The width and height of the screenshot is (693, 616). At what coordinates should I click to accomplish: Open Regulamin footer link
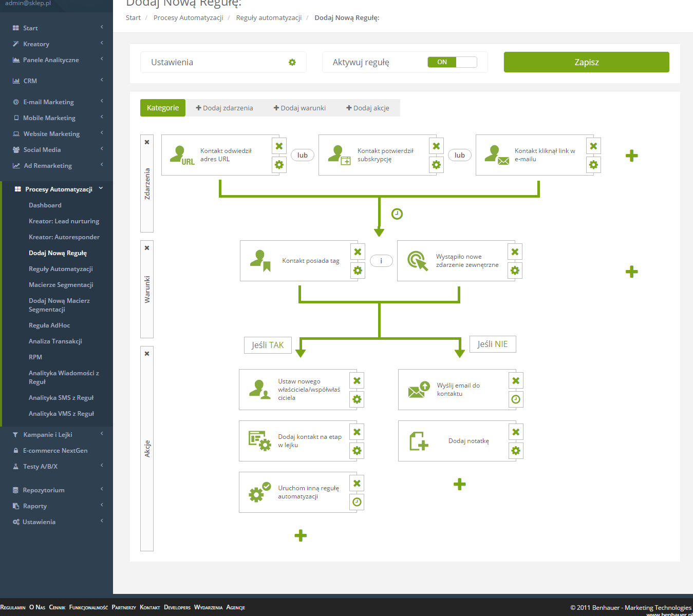13,607
